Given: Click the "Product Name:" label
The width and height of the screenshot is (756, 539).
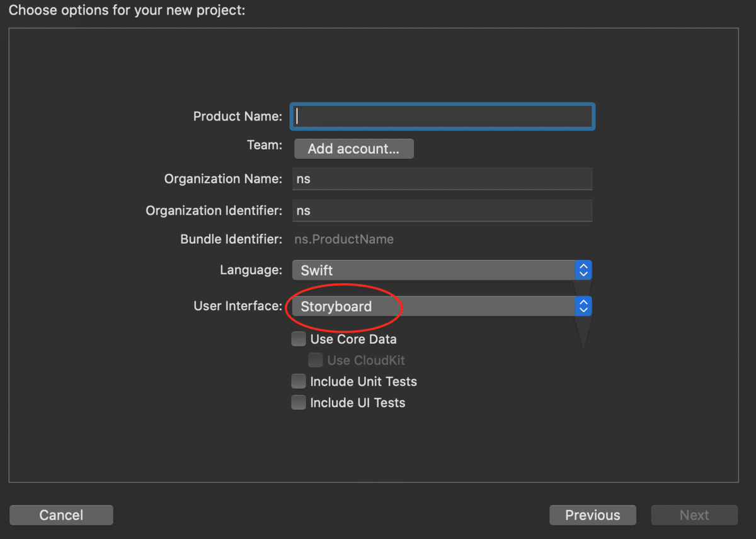Looking at the screenshot, I should coord(238,117).
